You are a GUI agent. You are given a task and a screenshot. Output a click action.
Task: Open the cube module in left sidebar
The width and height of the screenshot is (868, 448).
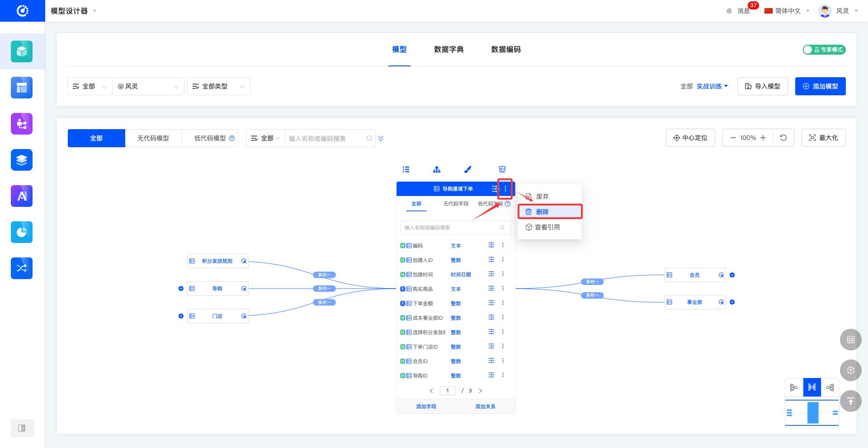click(x=22, y=51)
